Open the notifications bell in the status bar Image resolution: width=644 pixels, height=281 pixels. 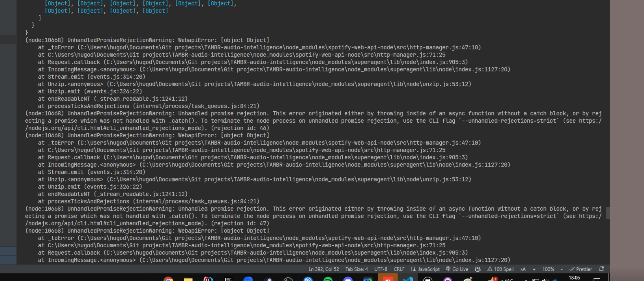pyautogui.click(x=601, y=269)
